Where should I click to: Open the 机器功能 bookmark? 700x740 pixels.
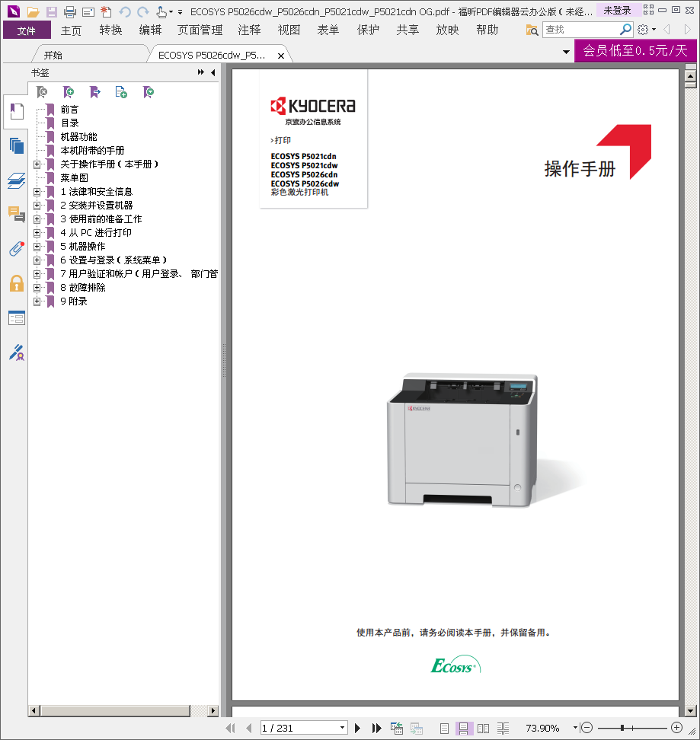pos(78,137)
